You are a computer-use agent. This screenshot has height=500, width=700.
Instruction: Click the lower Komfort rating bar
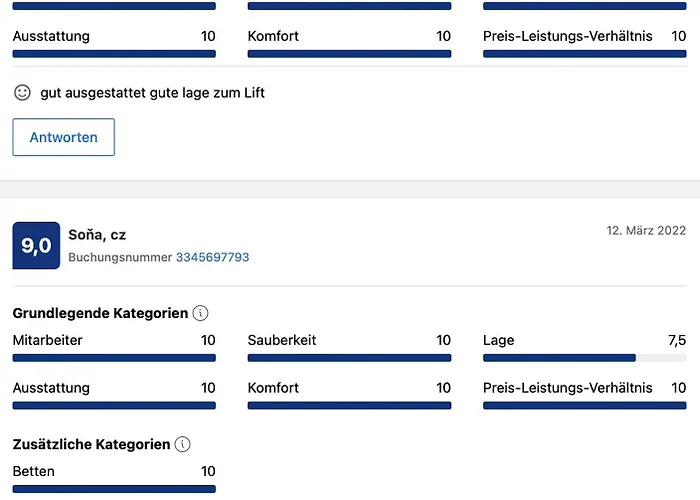coord(349,405)
